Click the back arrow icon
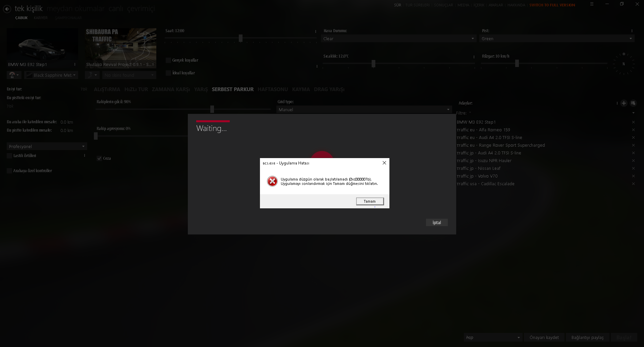This screenshot has height=347, width=644. point(7,9)
